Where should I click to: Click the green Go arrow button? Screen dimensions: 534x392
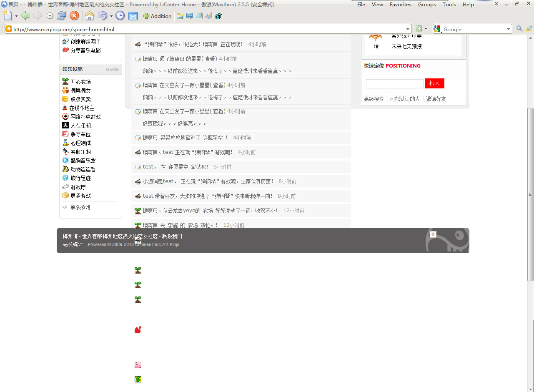click(419, 29)
